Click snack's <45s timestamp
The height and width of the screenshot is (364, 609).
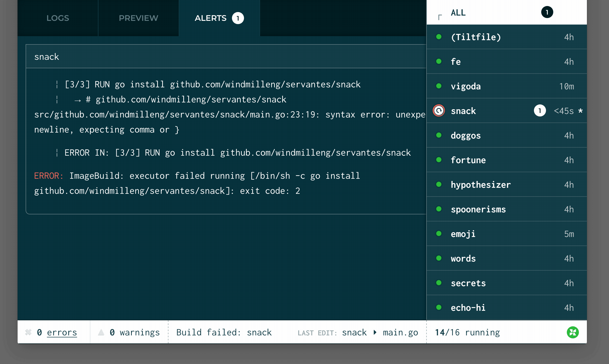coord(564,111)
